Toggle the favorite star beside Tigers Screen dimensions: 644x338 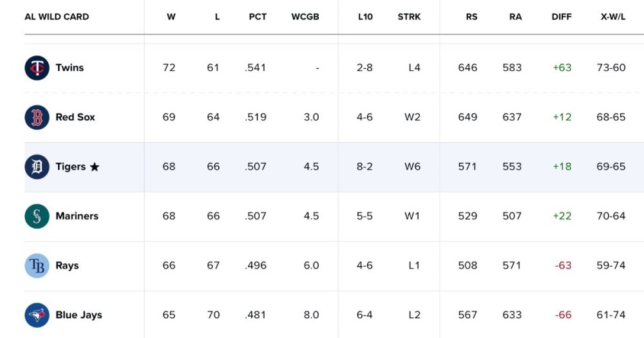[x=95, y=167]
